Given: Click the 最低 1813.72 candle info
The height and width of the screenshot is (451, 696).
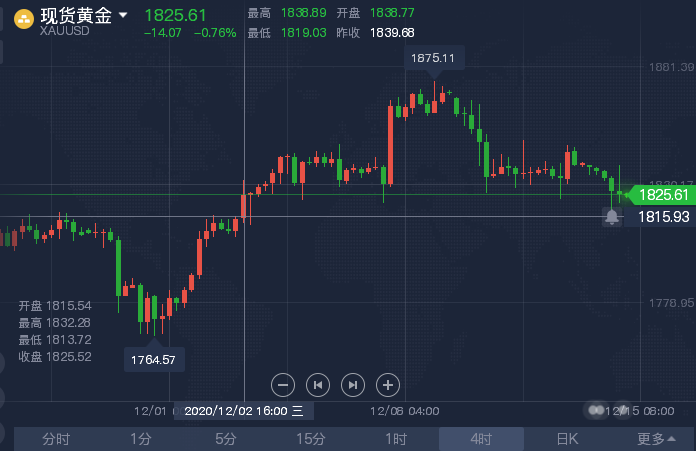Looking at the screenshot, I should point(55,340).
